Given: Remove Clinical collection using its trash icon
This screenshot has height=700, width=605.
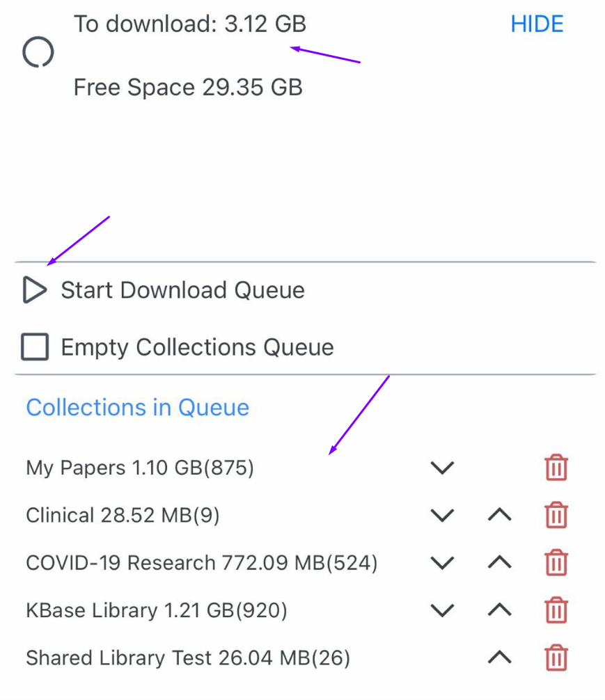Looking at the screenshot, I should tap(556, 516).
